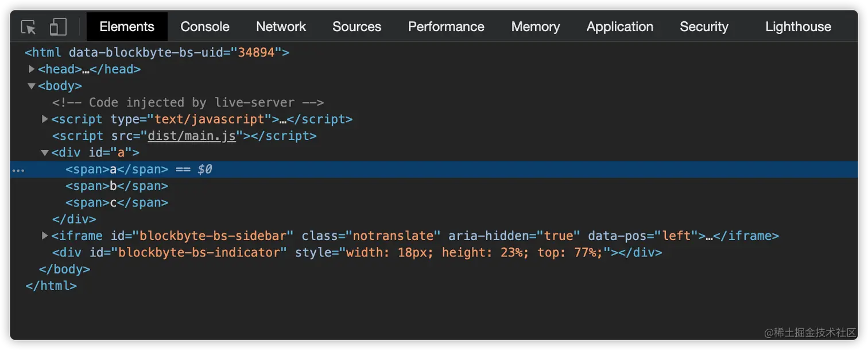This screenshot has width=868, height=350.
Task: Click the aria-hidden "true" value
Action: pos(559,236)
